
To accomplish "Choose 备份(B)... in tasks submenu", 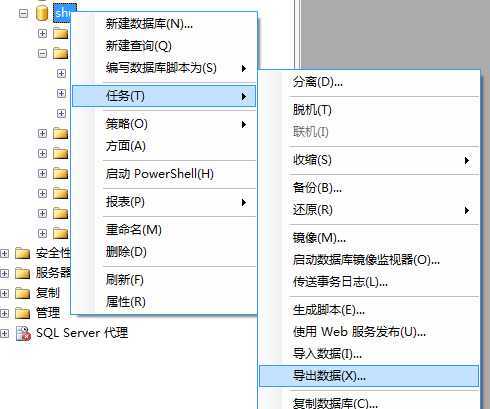I will click(369, 188).
